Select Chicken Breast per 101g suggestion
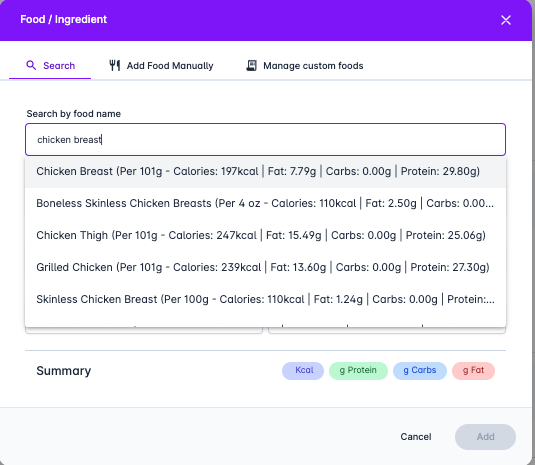This screenshot has width=535, height=465. tap(265, 171)
